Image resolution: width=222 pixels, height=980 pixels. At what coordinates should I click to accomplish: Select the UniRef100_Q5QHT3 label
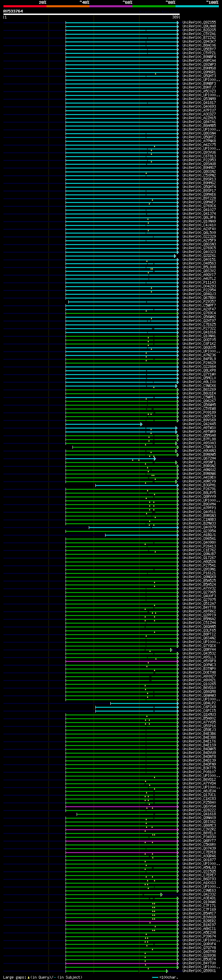(199, 76)
